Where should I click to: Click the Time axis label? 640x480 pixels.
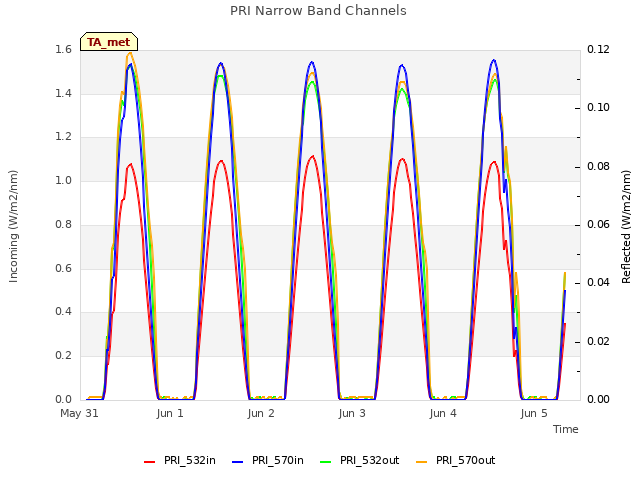[x=566, y=429]
